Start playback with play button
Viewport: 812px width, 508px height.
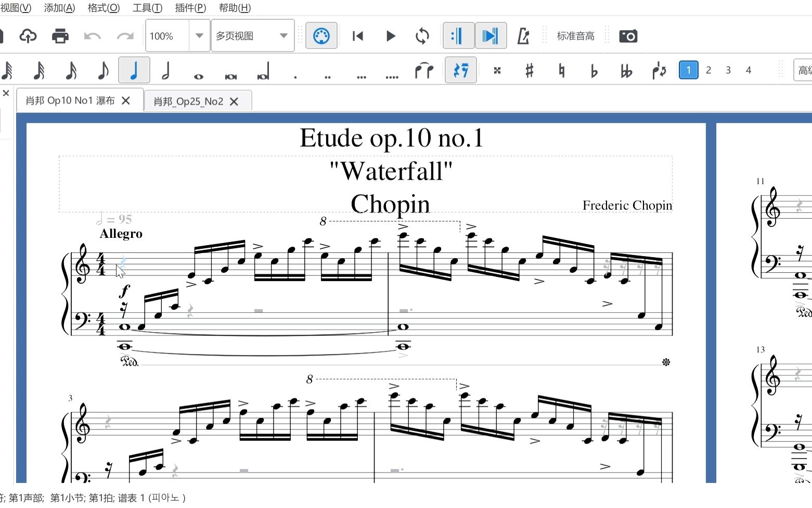click(x=391, y=36)
